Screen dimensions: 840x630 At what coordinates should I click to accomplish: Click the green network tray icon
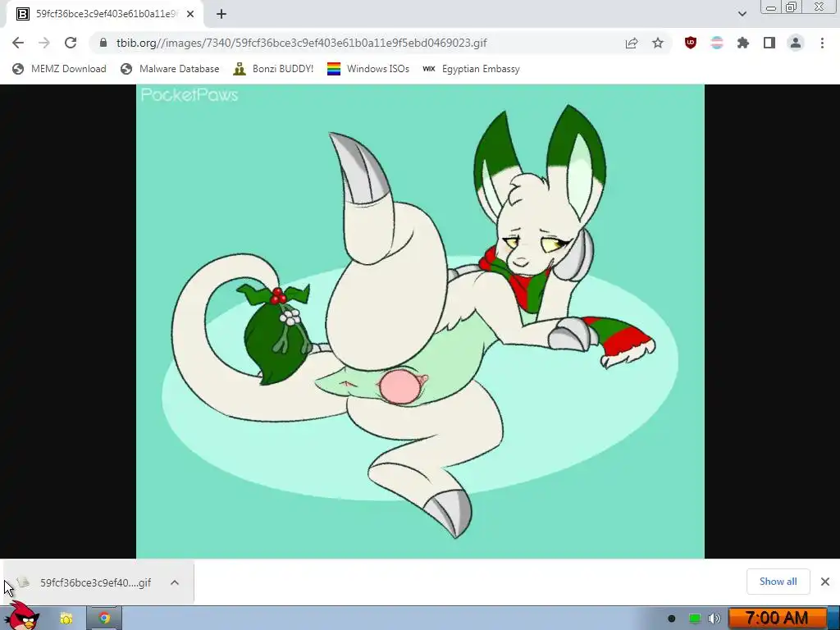pyautogui.click(x=694, y=619)
